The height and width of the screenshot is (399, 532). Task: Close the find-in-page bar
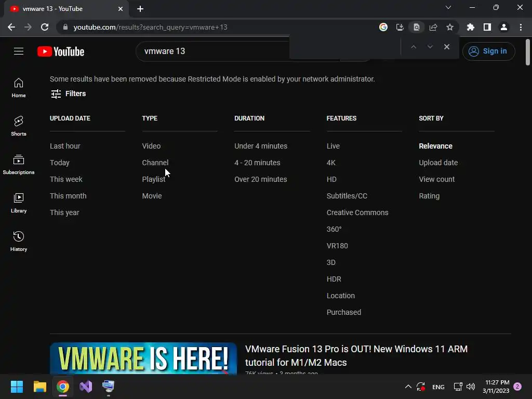tap(446, 47)
